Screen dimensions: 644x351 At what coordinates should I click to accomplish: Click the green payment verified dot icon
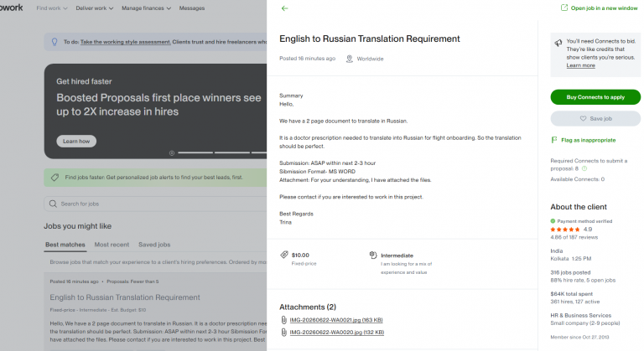pyautogui.click(x=553, y=221)
